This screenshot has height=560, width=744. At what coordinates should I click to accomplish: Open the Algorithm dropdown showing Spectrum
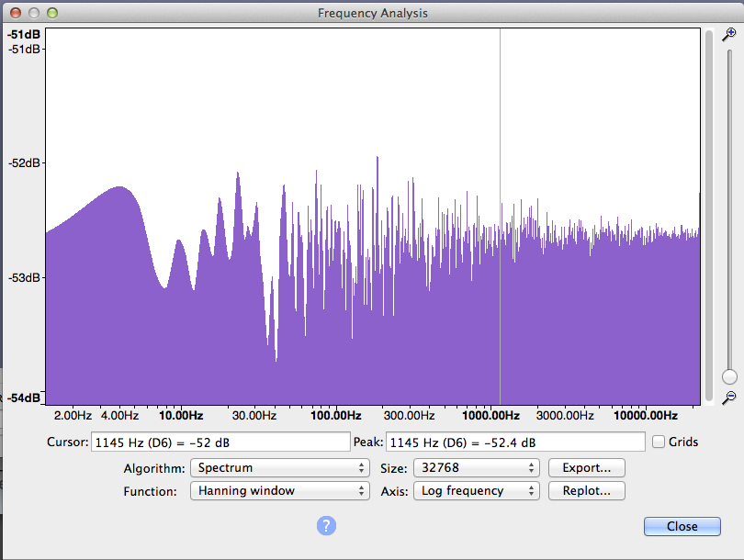coord(279,467)
